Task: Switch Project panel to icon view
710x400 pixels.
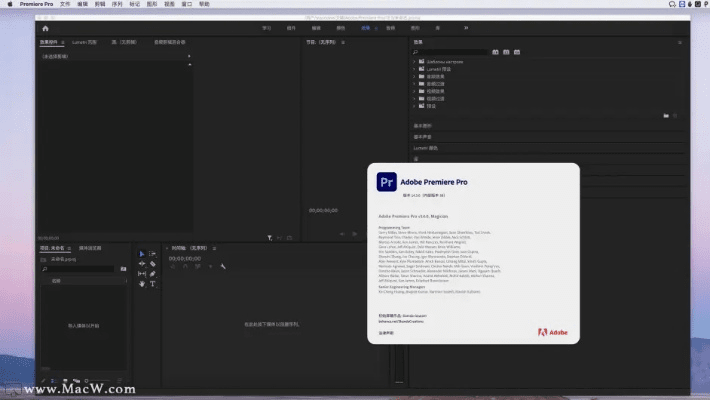Action: tap(65, 381)
